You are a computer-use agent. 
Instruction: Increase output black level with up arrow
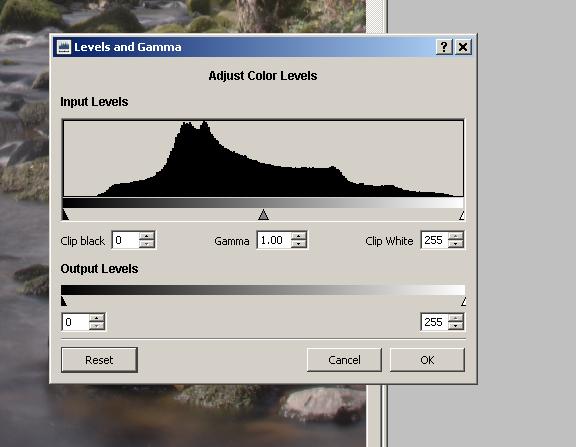click(x=97, y=318)
